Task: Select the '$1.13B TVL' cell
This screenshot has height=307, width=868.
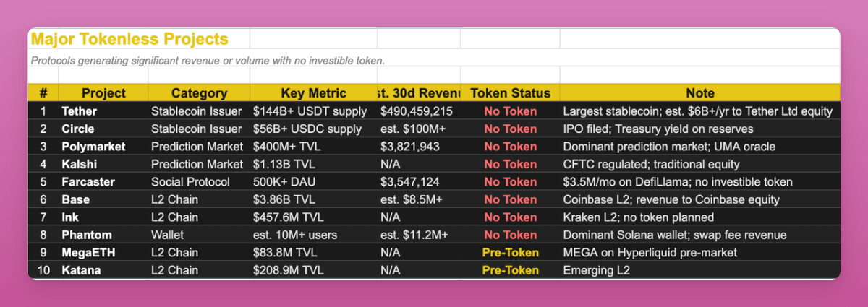Action: (314, 164)
